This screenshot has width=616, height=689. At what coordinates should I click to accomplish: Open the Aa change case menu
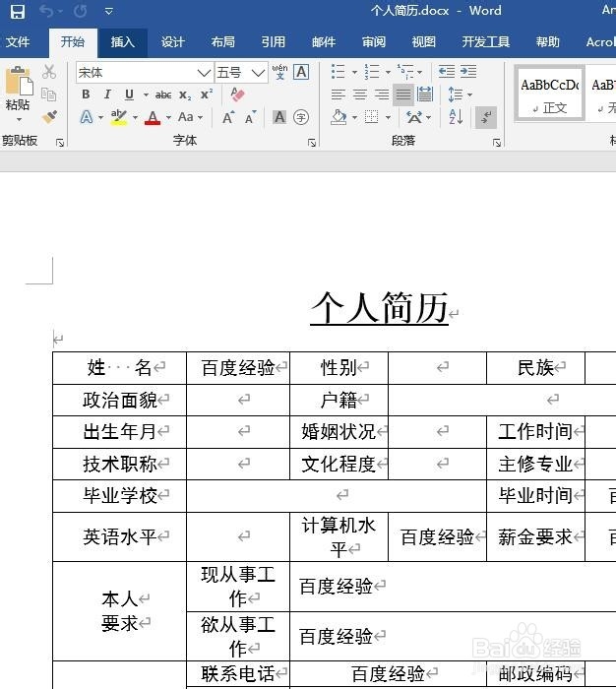[x=190, y=117]
